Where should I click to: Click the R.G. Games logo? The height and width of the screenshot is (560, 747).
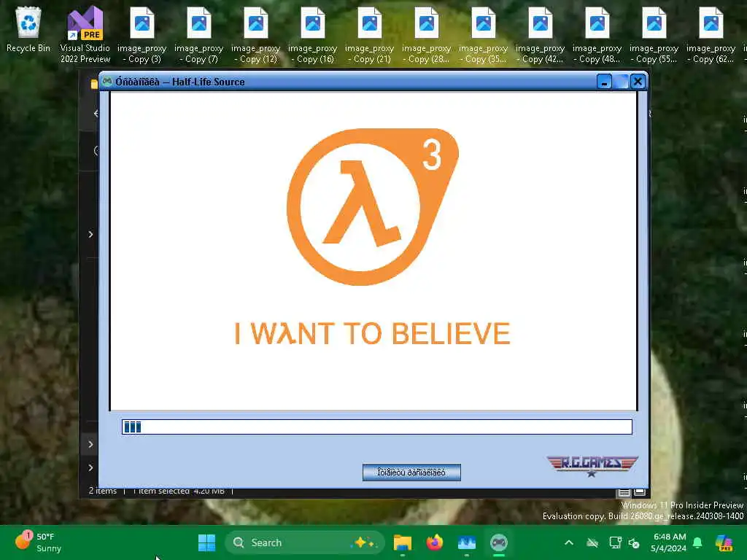click(x=592, y=466)
